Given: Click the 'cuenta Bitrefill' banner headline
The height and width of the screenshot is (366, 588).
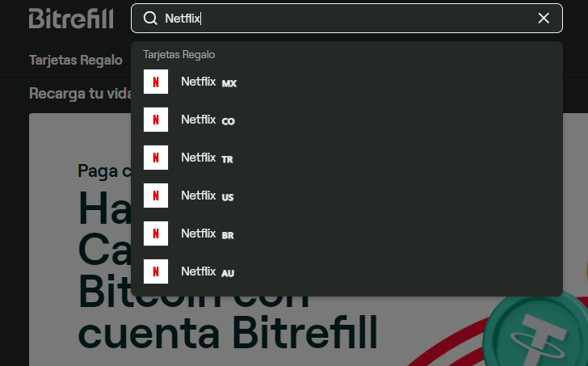Looking at the screenshot, I should pyautogui.click(x=228, y=333).
